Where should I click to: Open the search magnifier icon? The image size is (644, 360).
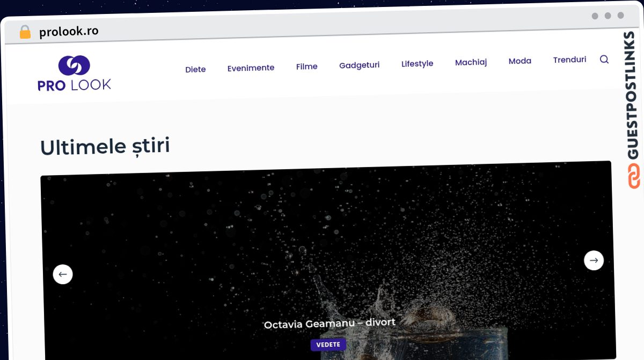pyautogui.click(x=604, y=60)
